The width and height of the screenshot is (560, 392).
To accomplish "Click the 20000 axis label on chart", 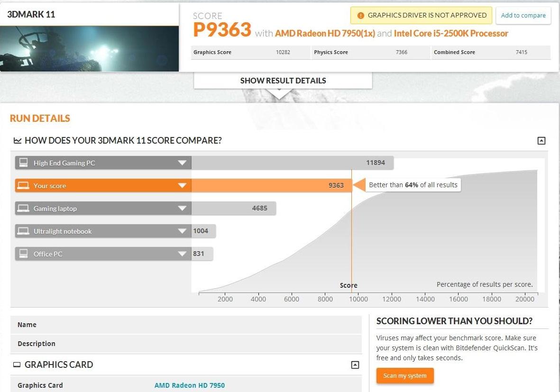I will tap(524, 299).
